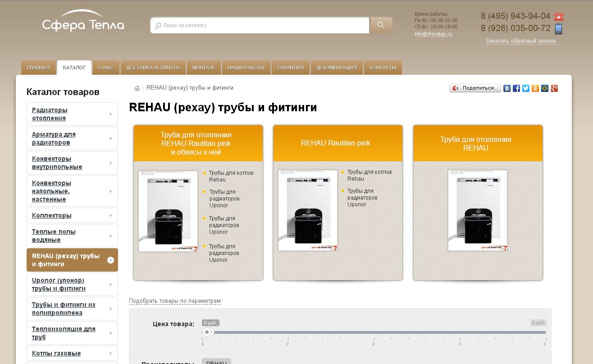Click the info@sferatep.ru email link
The height and width of the screenshot is (364, 593).
[x=433, y=34]
